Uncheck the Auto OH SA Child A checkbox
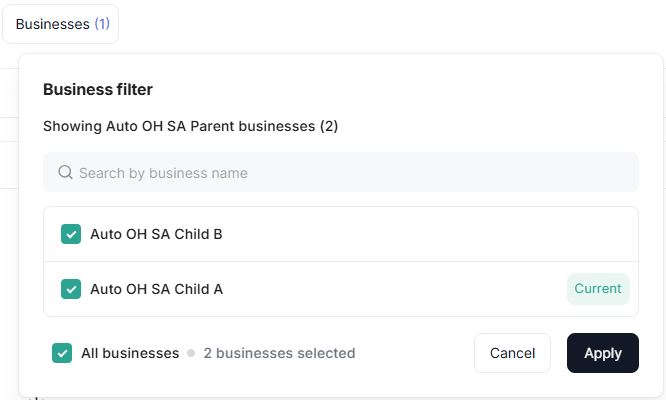The width and height of the screenshot is (666, 400). pyautogui.click(x=71, y=289)
